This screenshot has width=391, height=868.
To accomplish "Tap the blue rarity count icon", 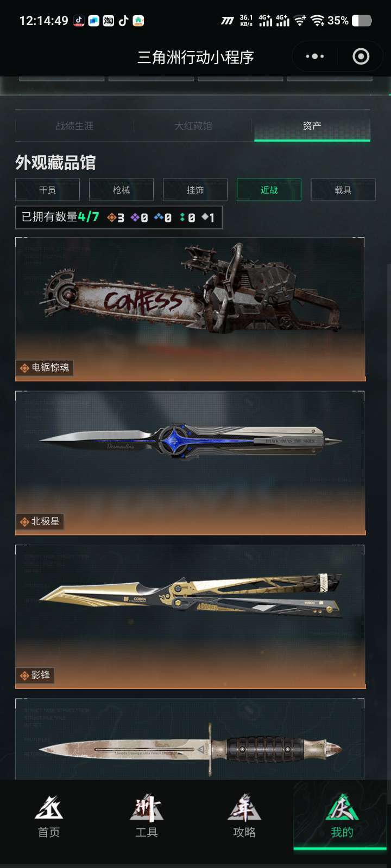I will [x=159, y=218].
